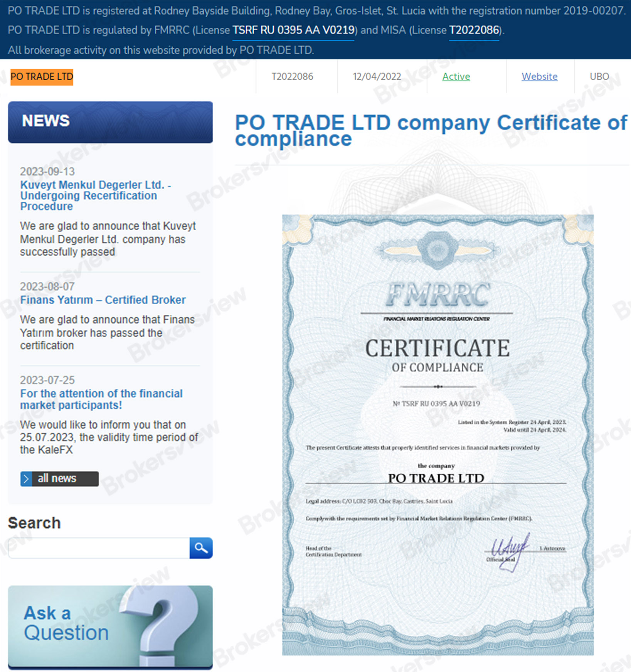
Task: Click news date 2023-07-25
Action: (47, 380)
